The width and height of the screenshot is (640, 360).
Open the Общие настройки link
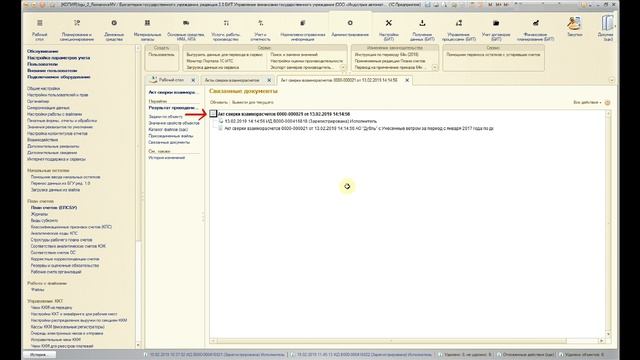click(44, 88)
